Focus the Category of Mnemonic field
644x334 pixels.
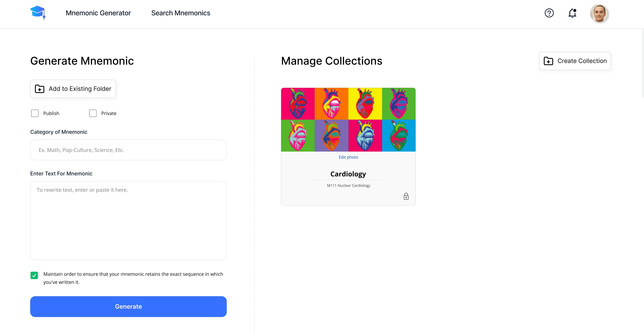[128, 150]
